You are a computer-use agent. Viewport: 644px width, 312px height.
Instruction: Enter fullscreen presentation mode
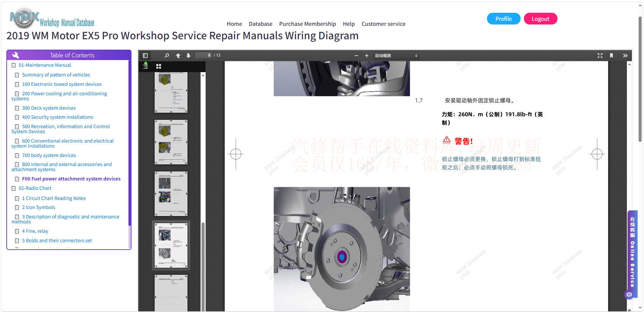[x=600, y=56]
